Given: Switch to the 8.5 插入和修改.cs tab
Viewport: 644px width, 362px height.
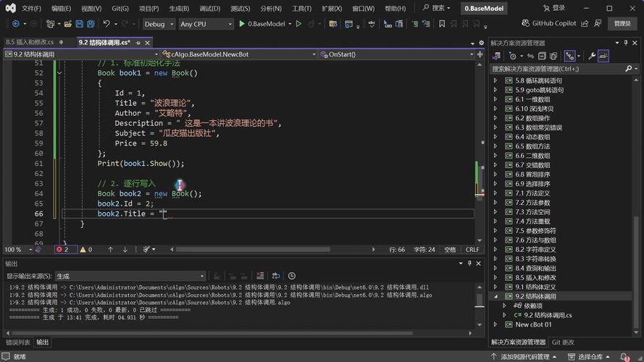Looking at the screenshot, I should click(30, 42).
